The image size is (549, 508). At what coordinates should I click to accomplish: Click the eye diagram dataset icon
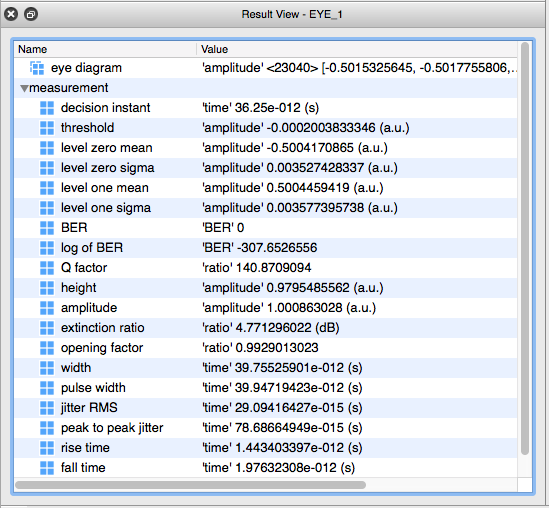(37, 68)
